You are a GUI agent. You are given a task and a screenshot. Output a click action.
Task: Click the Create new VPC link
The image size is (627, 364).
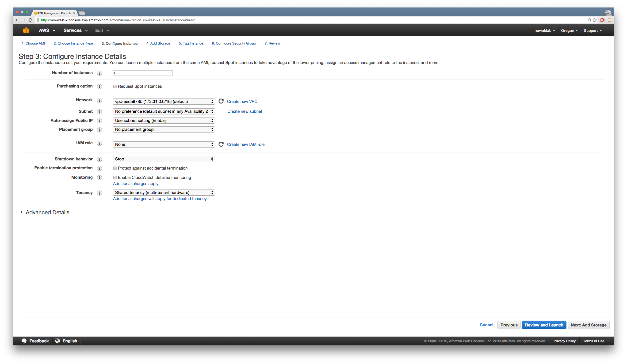pos(242,102)
